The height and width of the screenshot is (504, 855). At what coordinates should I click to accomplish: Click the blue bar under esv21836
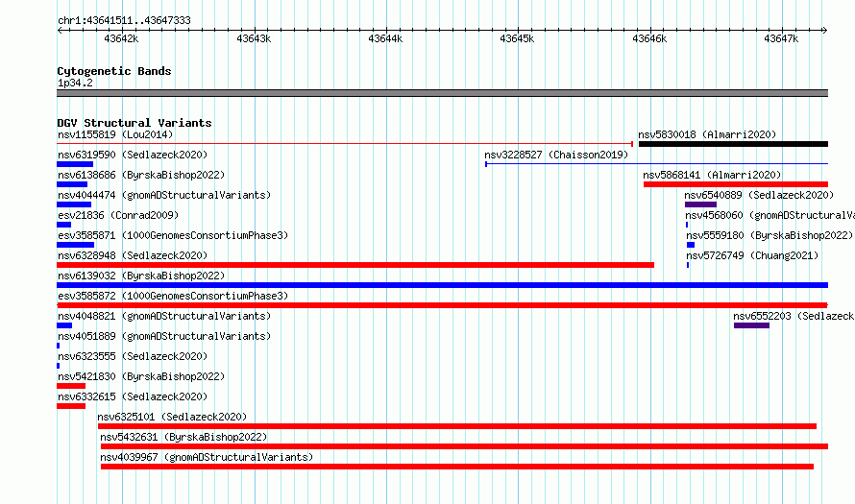(x=63, y=225)
